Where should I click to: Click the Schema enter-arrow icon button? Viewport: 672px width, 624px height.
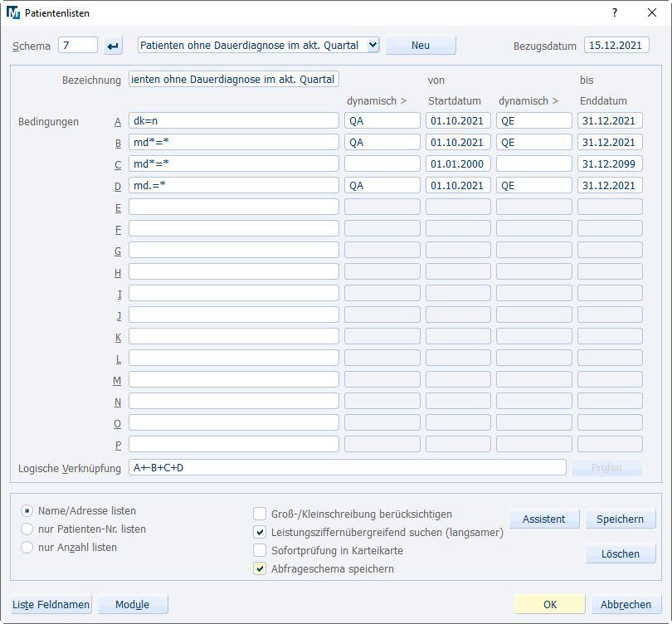pos(113,46)
